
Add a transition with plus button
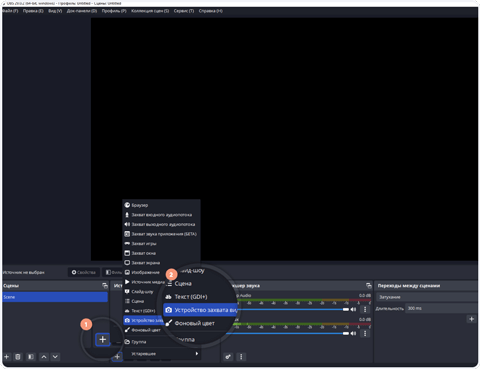[471, 319]
